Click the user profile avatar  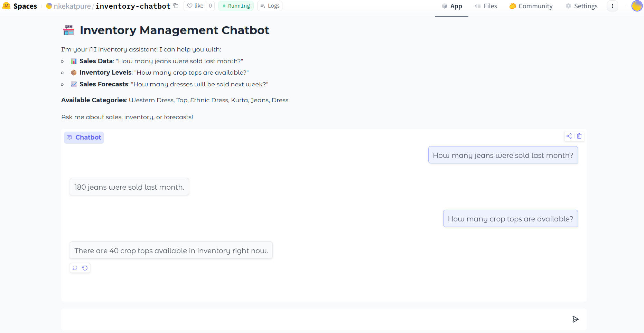[x=636, y=6]
